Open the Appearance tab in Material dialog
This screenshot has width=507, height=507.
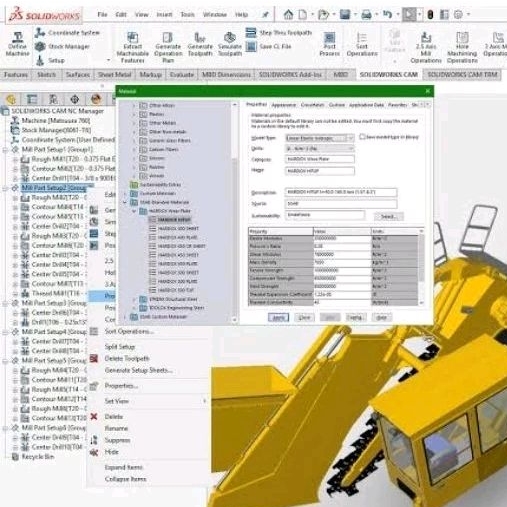coord(284,105)
